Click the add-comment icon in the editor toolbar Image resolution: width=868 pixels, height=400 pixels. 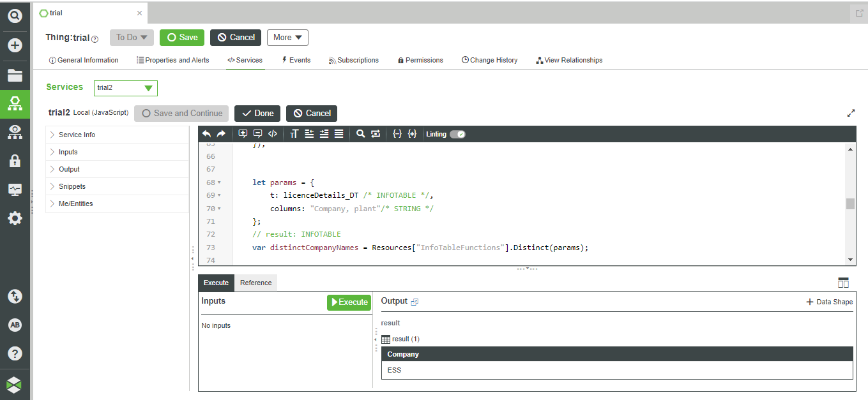click(243, 133)
